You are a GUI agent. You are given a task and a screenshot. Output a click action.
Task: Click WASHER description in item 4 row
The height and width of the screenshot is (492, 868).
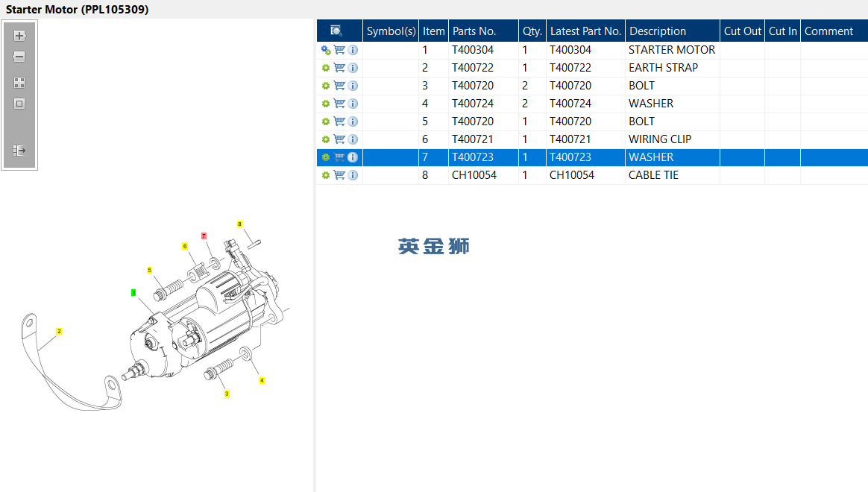[651, 104]
